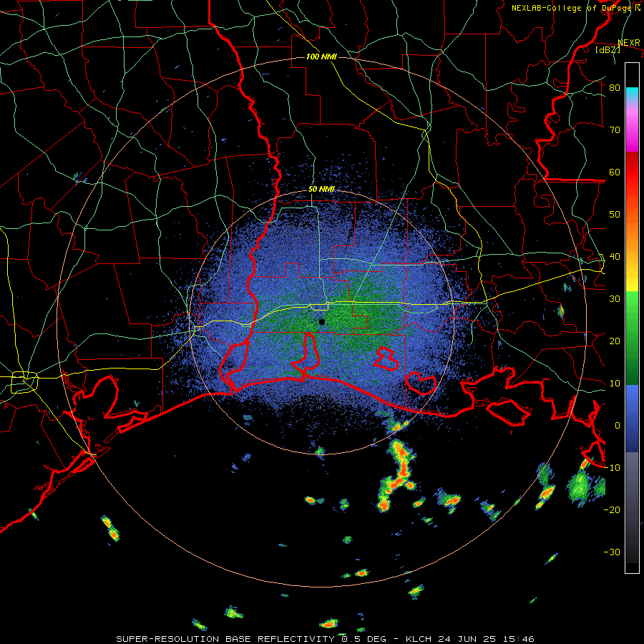The width and height of the screenshot is (644, 644).
Task: Click the 50 value on dBZ scale
Action: pos(615,215)
